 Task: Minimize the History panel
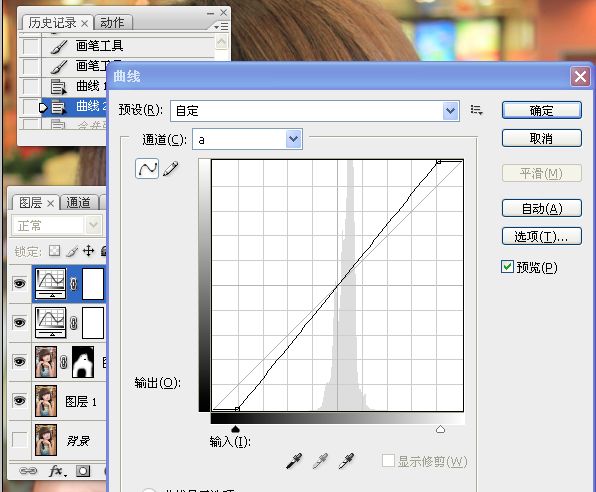210,13
